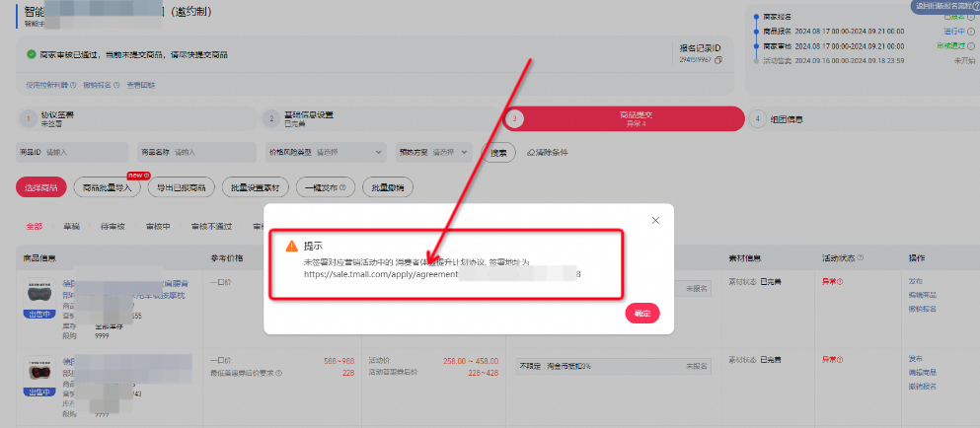The height and width of the screenshot is (428, 980).
Task: Click the red 确定 button in the dialog
Action: [x=641, y=314]
